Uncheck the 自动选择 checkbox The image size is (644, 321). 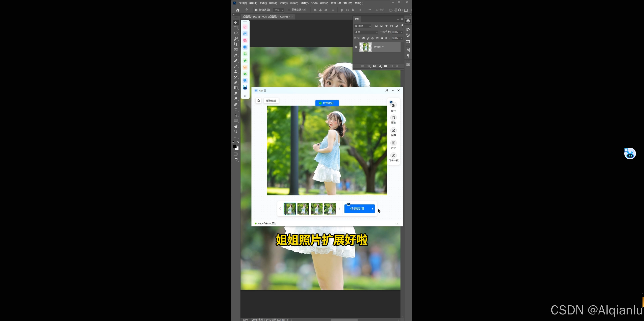click(256, 10)
